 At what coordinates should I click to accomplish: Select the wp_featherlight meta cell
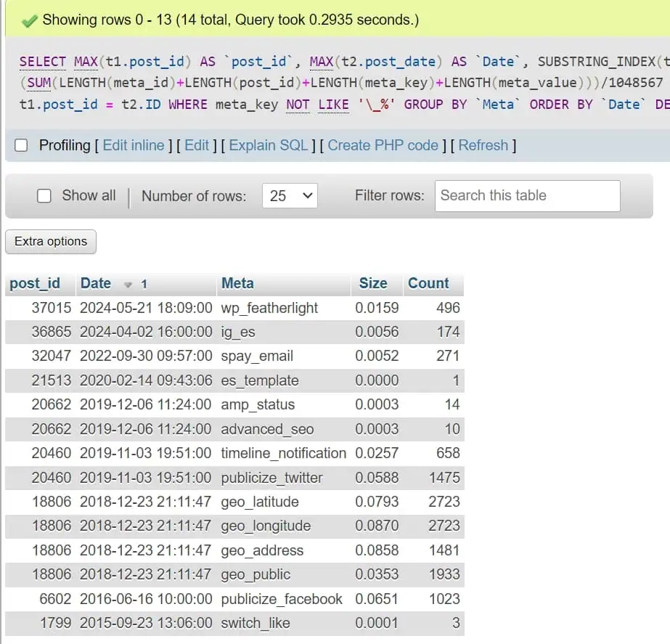(x=269, y=308)
